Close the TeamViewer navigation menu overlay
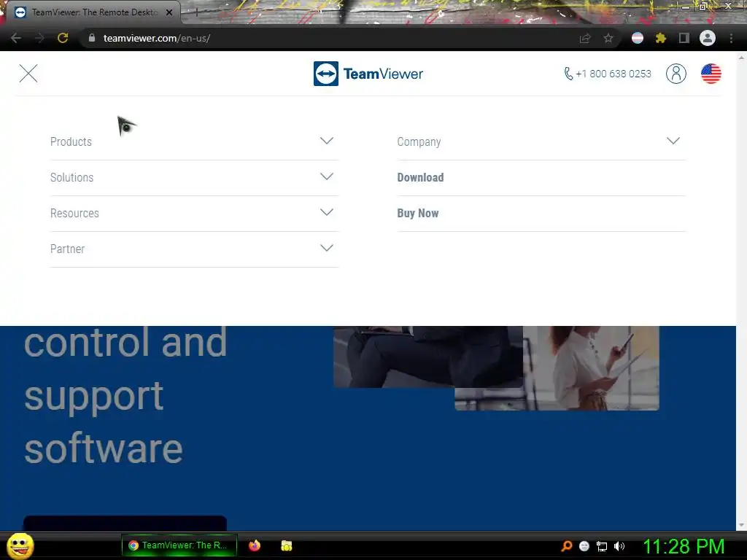Viewport: 747px width, 560px height. tap(28, 74)
